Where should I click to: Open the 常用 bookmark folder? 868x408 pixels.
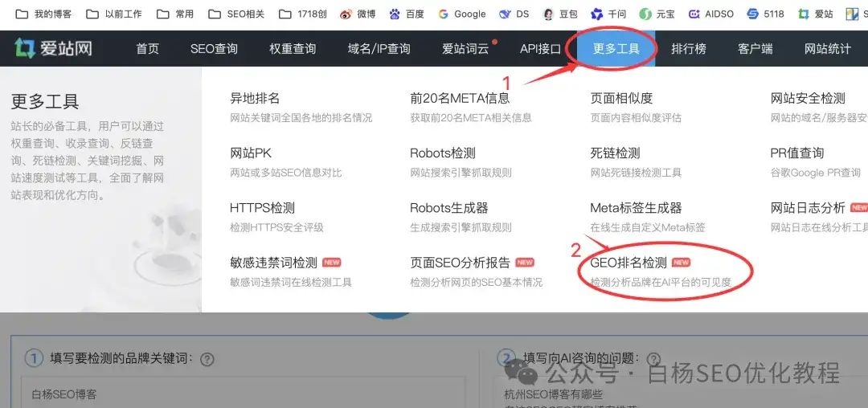click(175, 14)
